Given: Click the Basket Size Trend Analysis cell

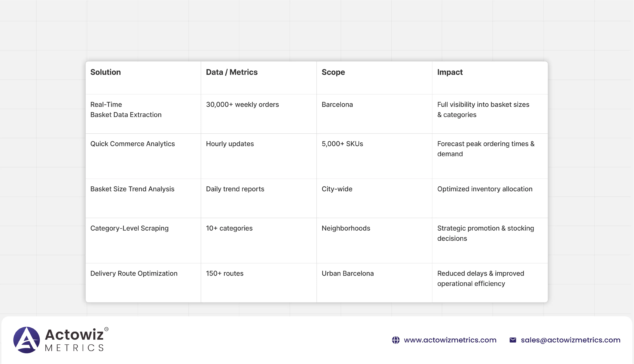Looking at the screenshot, I should pyautogui.click(x=132, y=189).
